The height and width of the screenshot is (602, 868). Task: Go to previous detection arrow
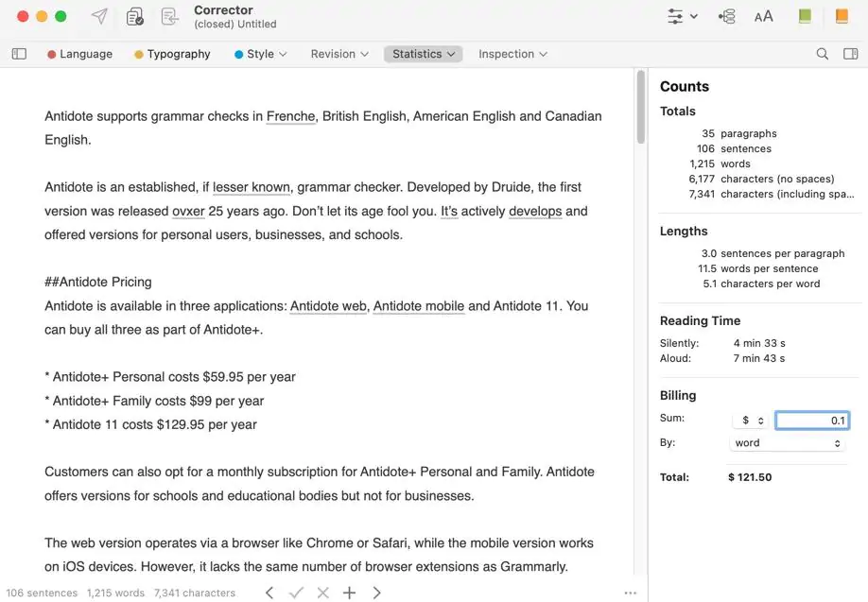[269, 593]
